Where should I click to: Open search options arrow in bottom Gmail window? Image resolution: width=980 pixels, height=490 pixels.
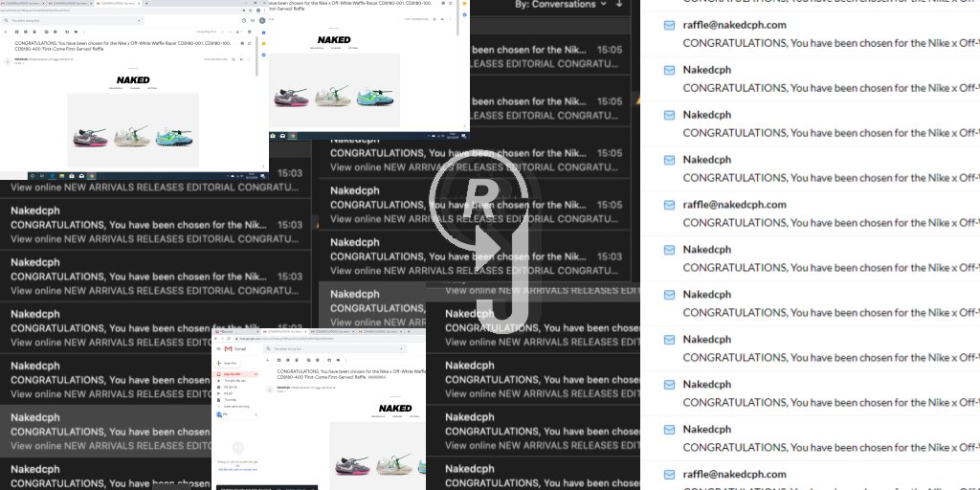tap(401, 348)
